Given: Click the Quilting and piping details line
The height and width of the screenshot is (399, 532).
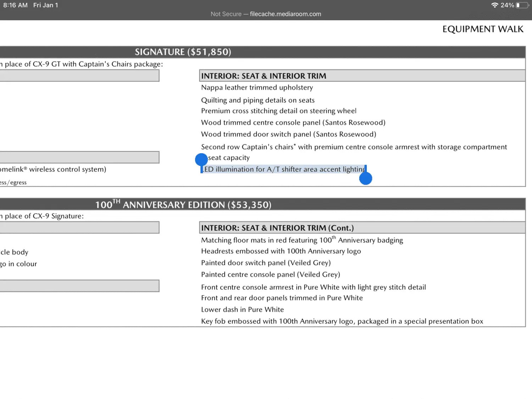Looking at the screenshot, I should pyautogui.click(x=258, y=100).
